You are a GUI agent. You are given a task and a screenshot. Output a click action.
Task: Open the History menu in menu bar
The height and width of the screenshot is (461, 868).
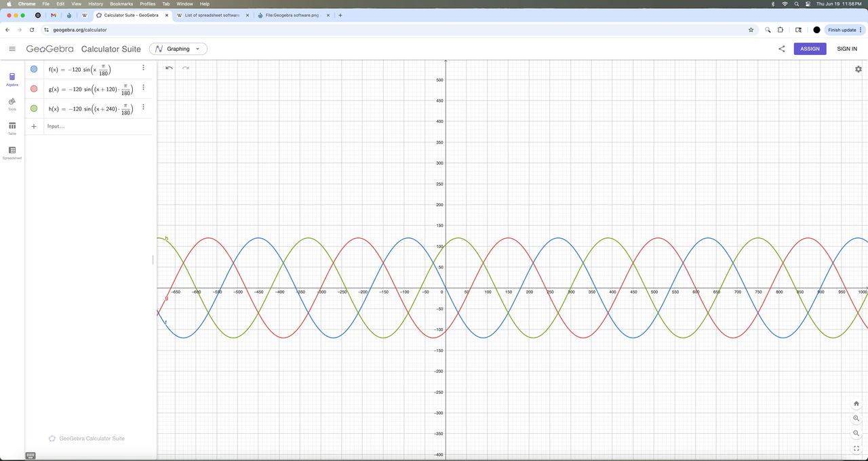(x=96, y=4)
